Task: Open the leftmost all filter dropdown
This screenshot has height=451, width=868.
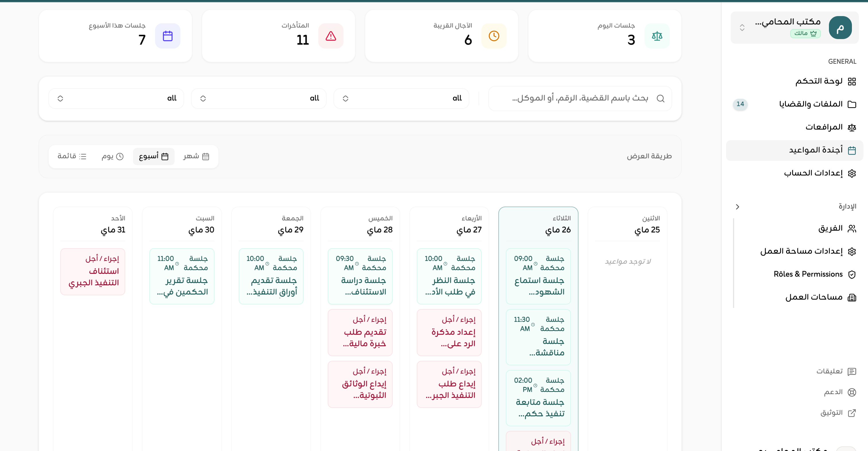Action: 116,99
